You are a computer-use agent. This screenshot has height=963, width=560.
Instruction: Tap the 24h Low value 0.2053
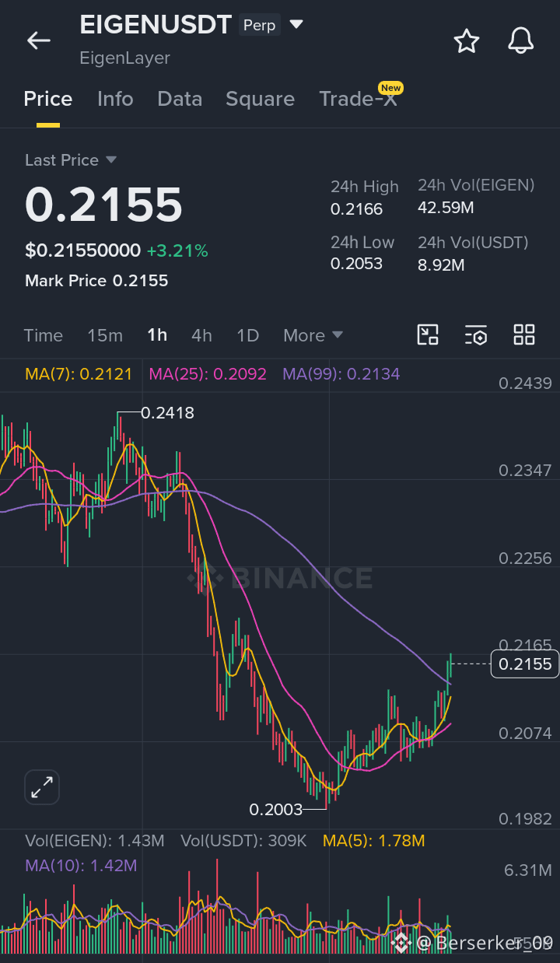(356, 264)
